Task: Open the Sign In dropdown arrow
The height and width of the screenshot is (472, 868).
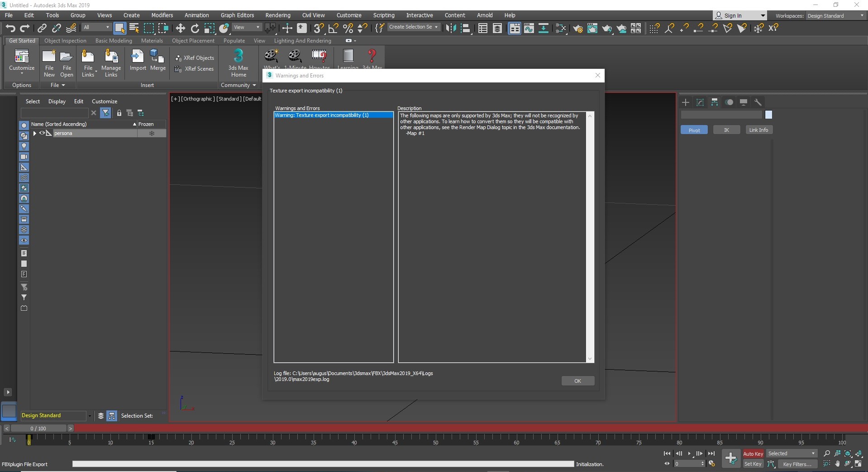Action: point(763,16)
